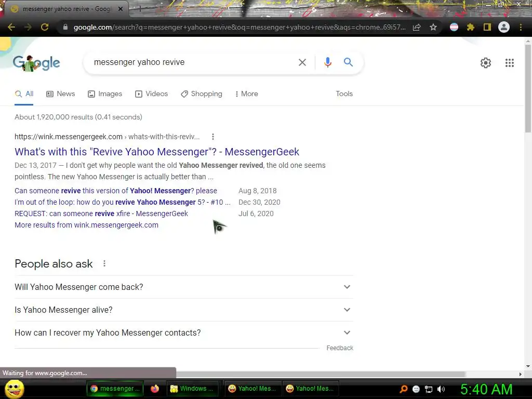Click the horizontal scrollbar at bottom

tap(321, 374)
